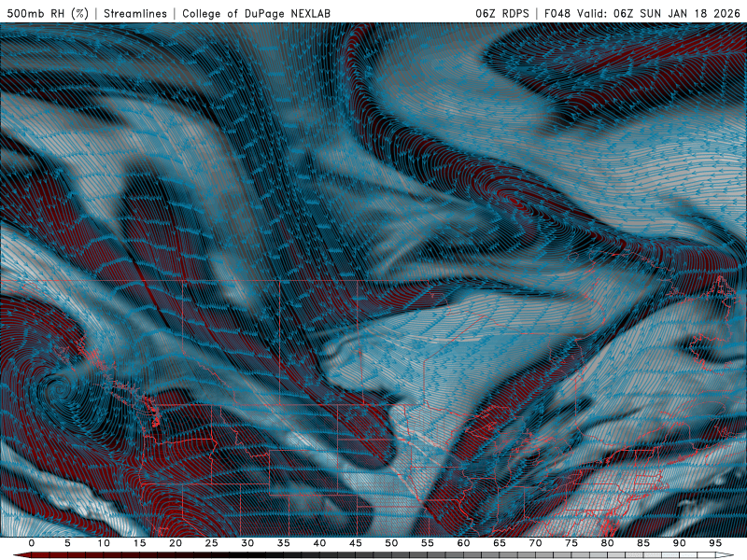Click the colorbar label "70"
Viewport: 747px width, 560px height.
[535, 543]
